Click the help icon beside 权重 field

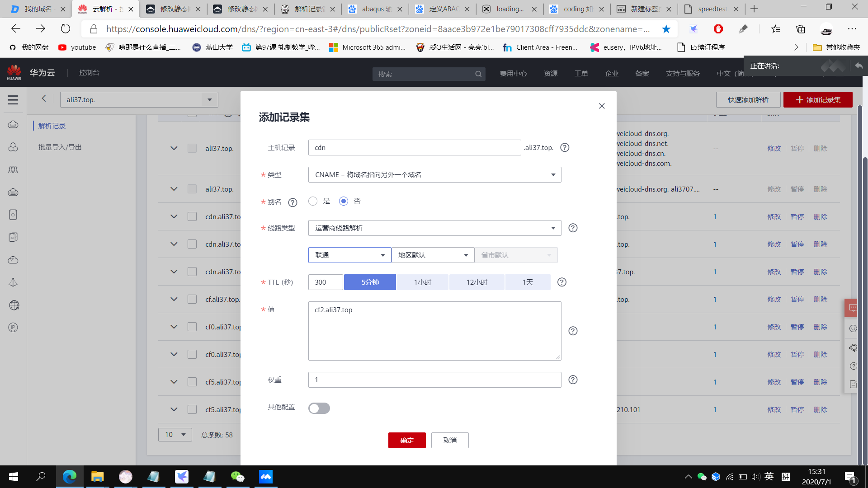pos(573,380)
